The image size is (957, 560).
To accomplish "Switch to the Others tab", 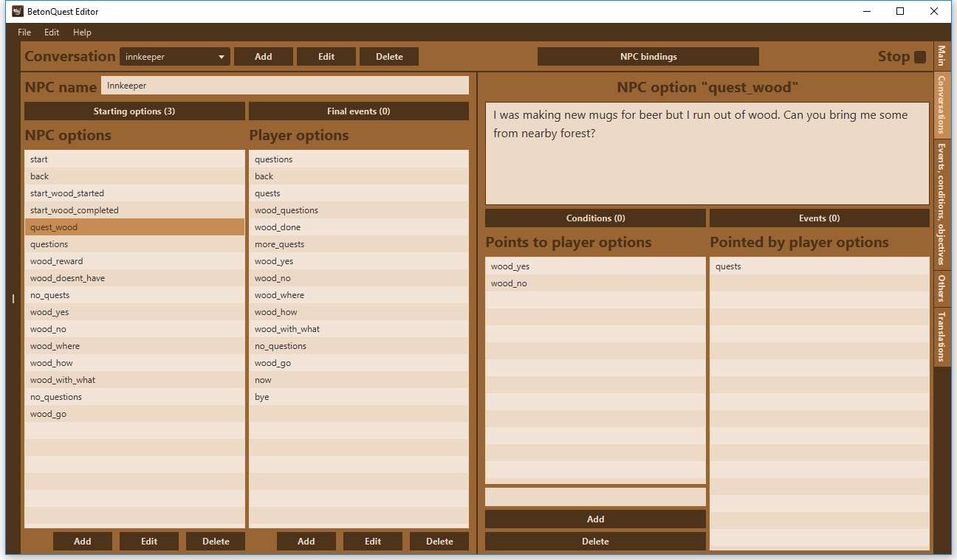I will (941, 288).
